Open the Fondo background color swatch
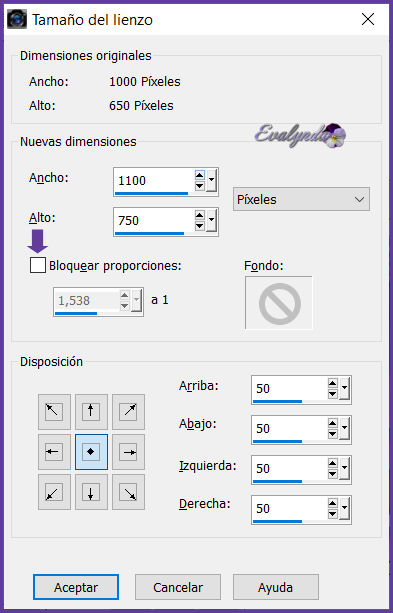Image resolution: width=393 pixels, height=613 pixels. click(279, 303)
